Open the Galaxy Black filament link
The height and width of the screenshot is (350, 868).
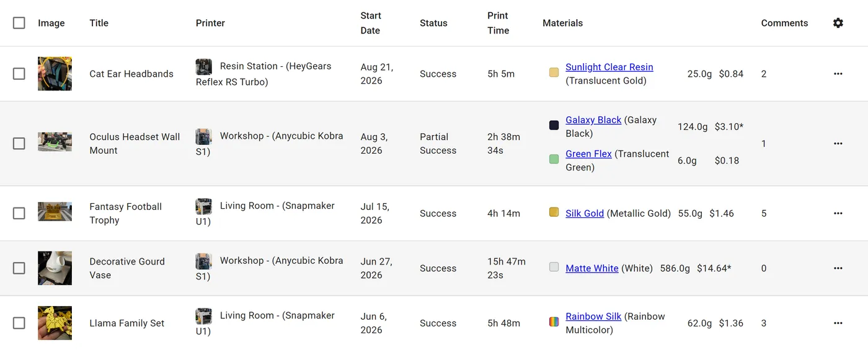(593, 120)
